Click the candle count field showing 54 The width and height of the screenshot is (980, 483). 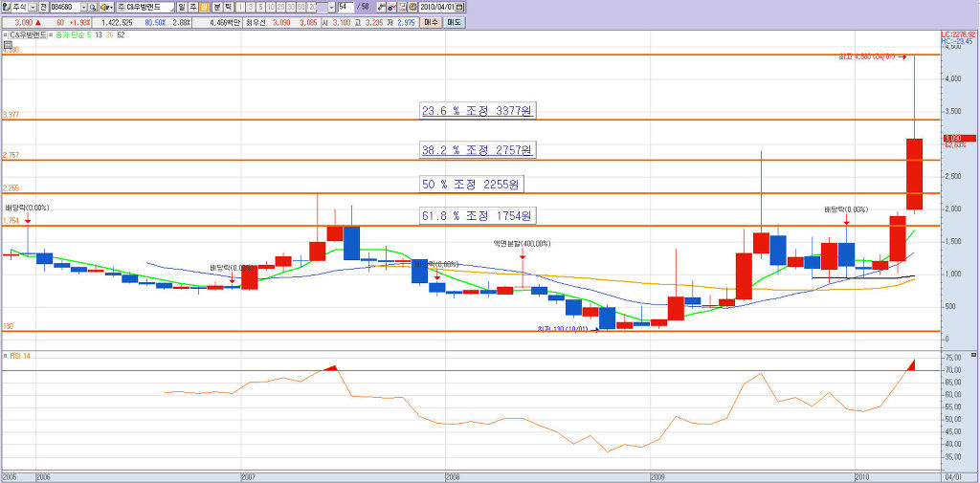(x=345, y=7)
